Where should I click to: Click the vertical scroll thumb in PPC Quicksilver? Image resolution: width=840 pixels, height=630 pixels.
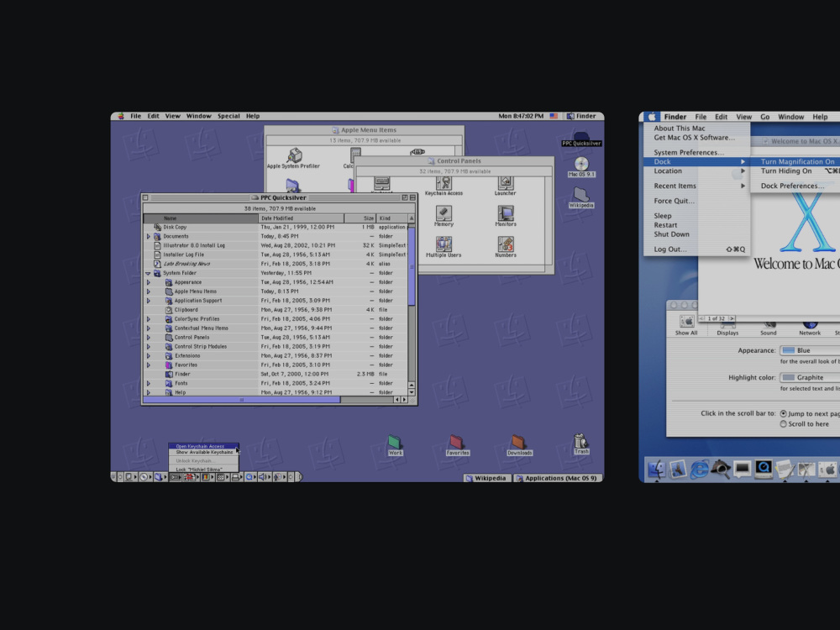pos(412,267)
